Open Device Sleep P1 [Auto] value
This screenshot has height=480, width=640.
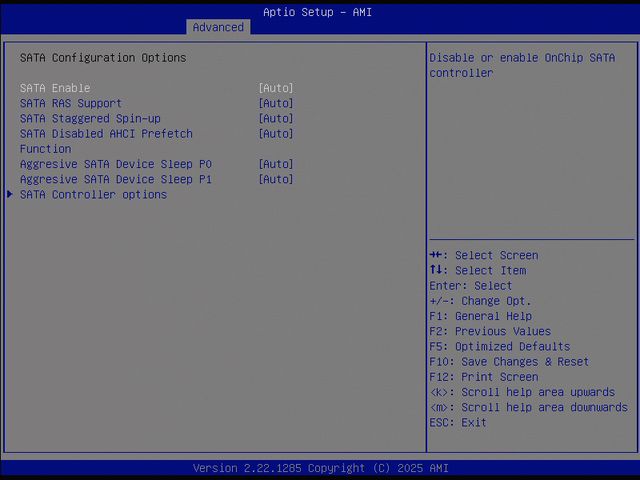point(276,179)
